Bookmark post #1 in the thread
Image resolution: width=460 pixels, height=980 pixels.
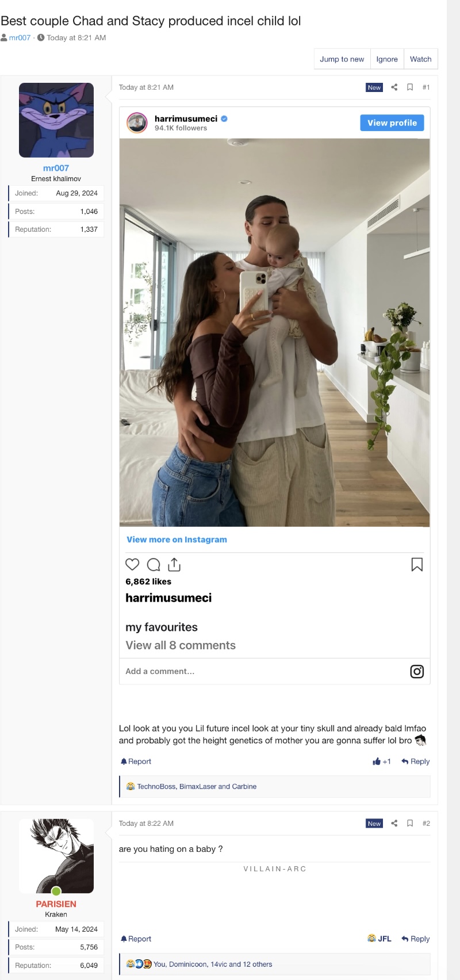point(410,87)
